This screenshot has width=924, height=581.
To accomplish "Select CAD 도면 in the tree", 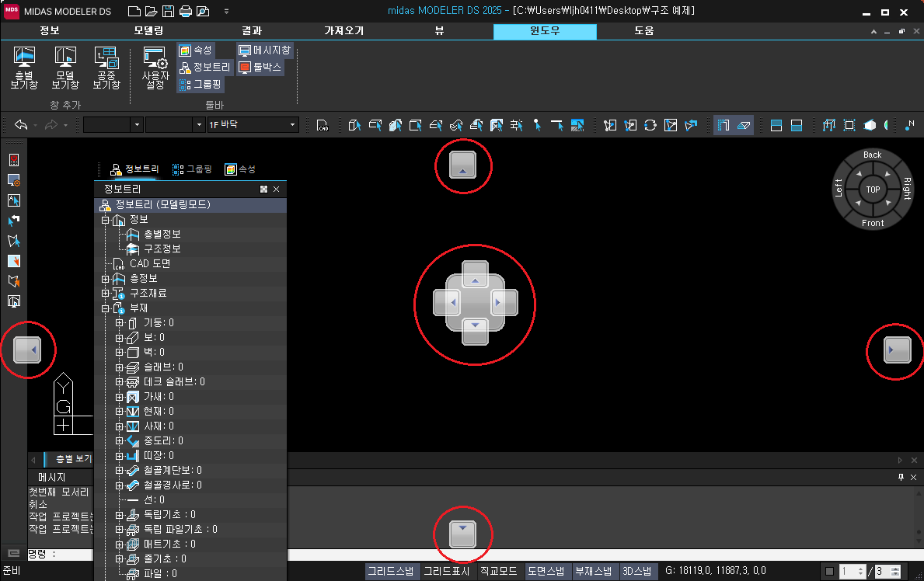I will tap(150, 264).
